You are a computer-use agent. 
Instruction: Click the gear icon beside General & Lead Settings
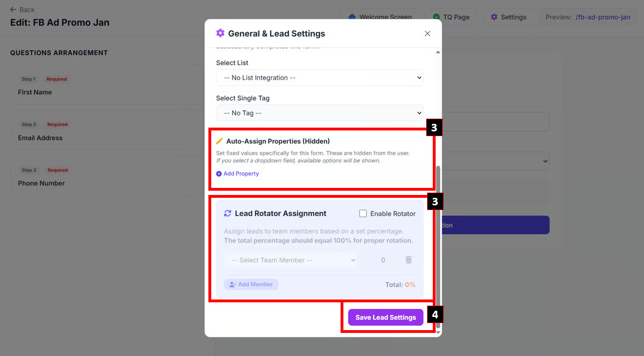(220, 33)
